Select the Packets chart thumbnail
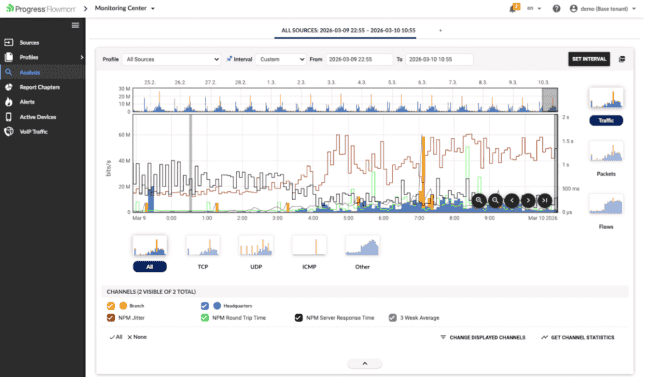 (x=606, y=151)
